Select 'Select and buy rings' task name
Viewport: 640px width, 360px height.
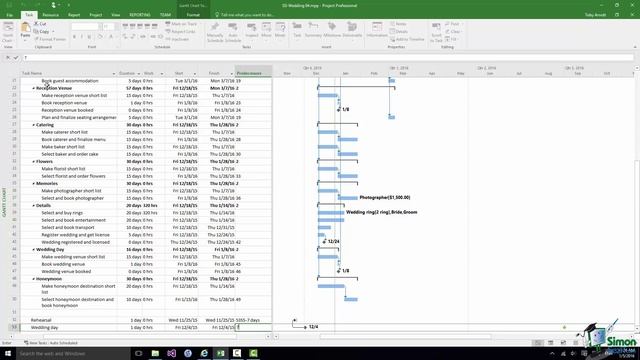pyautogui.click(x=62, y=213)
